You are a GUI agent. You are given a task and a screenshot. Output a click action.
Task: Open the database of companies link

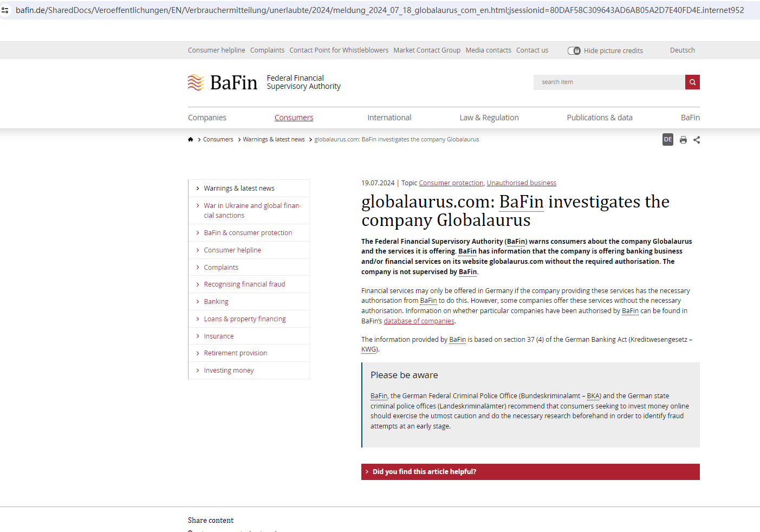point(419,321)
